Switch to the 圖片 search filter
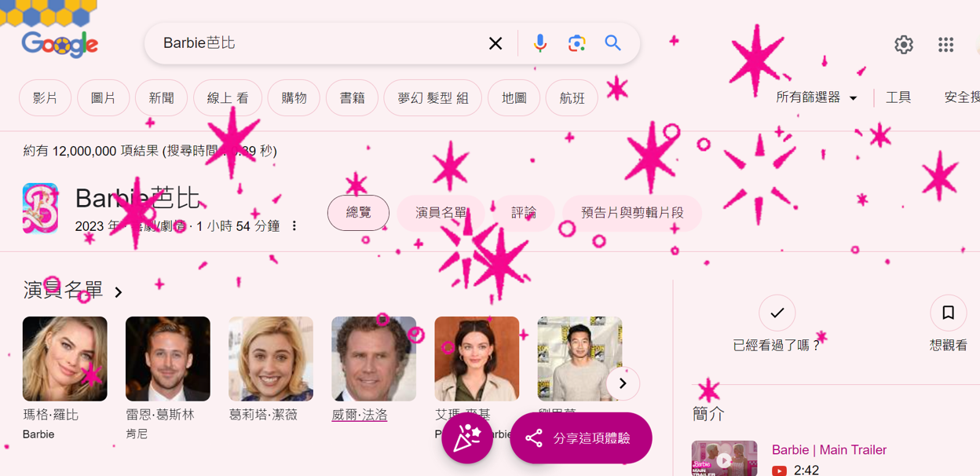 coord(104,98)
